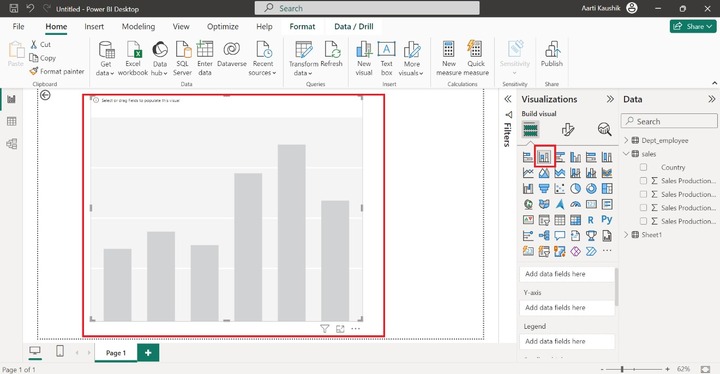The width and height of the screenshot is (720, 374).
Task: Insert a Funnel chart visual
Action: tap(544, 188)
